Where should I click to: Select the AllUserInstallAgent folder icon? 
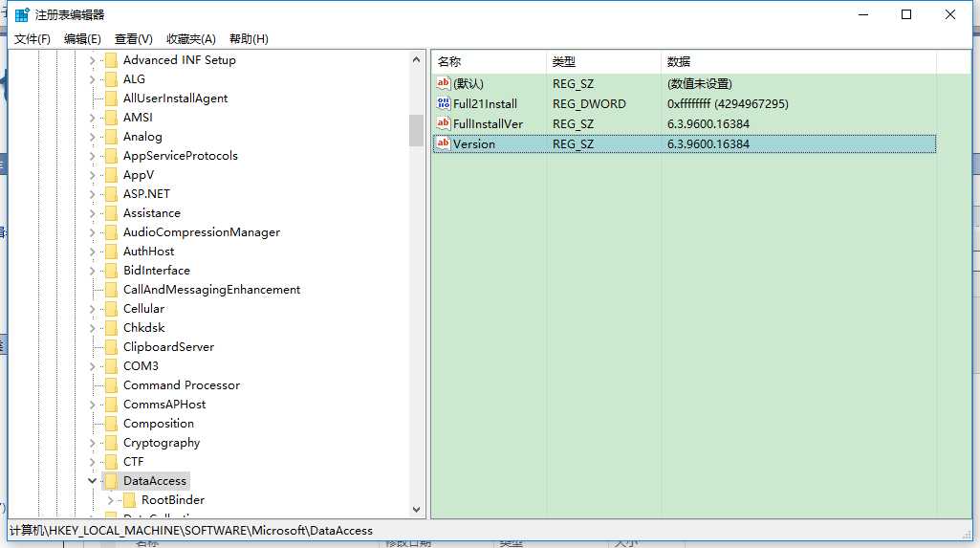[111, 99]
